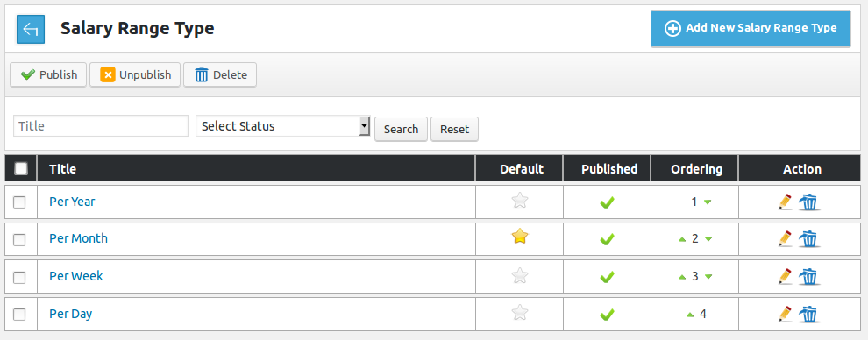Image resolution: width=868 pixels, height=340 pixels.
Task: Edit Per Year with pencil icon
Action: point(785,202)
